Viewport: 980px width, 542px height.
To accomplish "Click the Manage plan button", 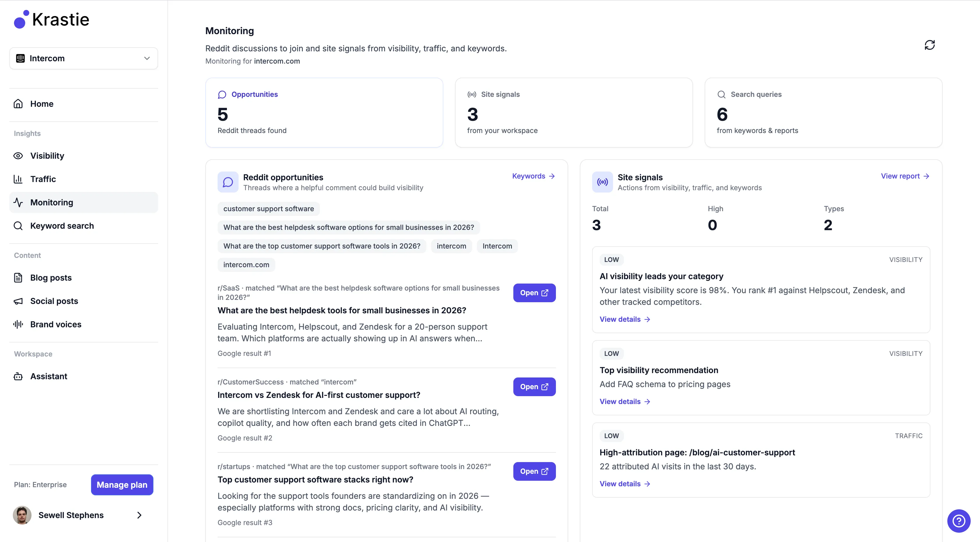I will pyautogui.click(x=122, y=485).
